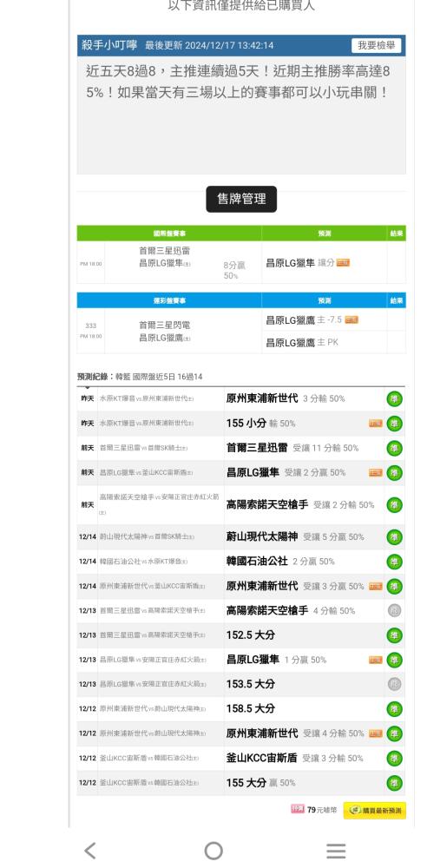Click the 準 icon on 152.5 大分 row
This screenshot has height=868, width=427.
coord(394,635)
